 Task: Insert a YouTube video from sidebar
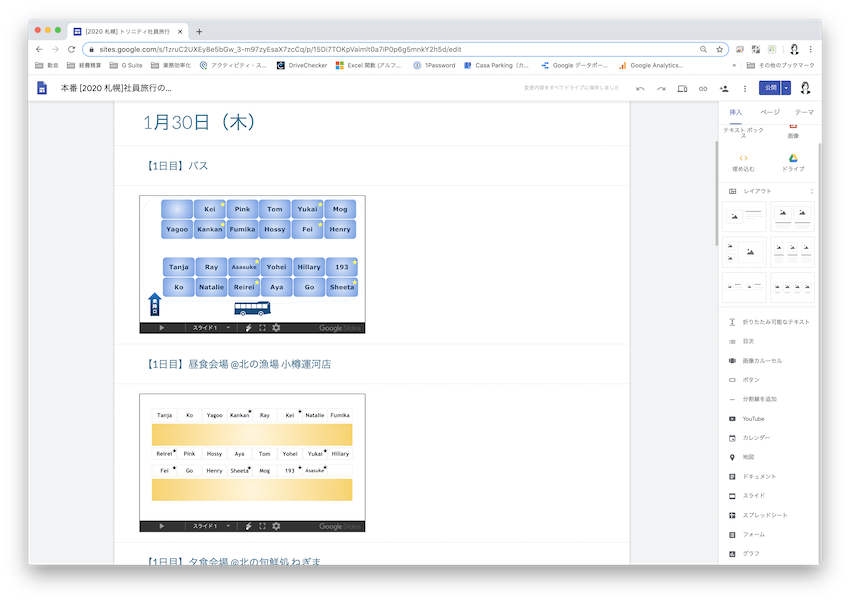753,419
